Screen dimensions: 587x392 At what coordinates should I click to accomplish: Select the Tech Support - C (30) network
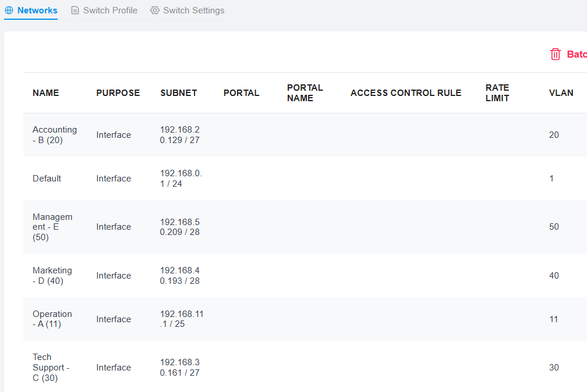(x=51, y=368)
